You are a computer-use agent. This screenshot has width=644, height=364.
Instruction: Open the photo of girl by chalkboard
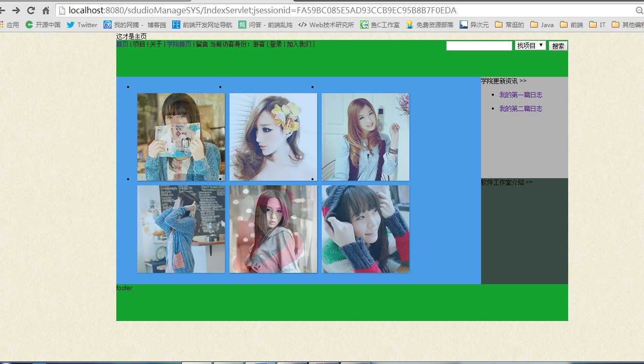[181, 229]
